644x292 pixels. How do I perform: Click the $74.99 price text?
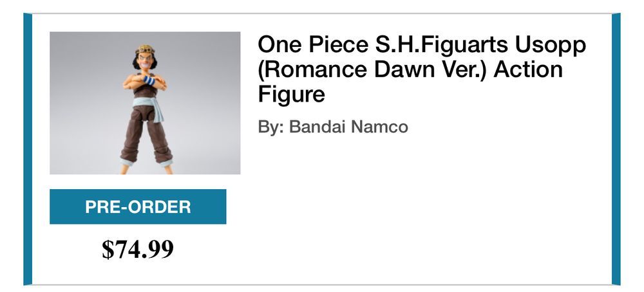tap(138, 248)
